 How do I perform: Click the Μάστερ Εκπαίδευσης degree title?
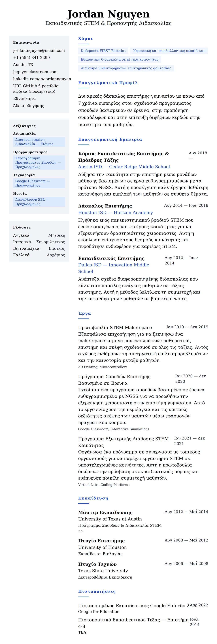click(105, 512)
